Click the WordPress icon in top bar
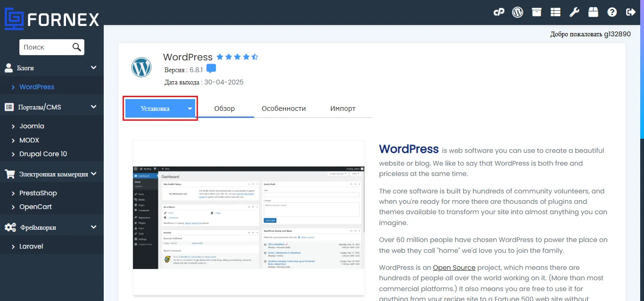The image size is (644, 301). pyautogui.click(x=518, y=12)
